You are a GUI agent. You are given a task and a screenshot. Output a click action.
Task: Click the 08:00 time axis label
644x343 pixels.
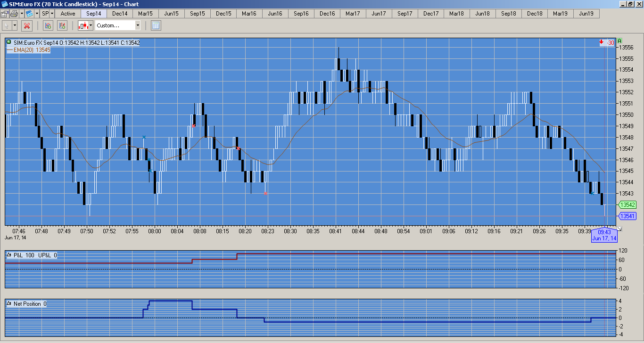pyautogui.click(x=155, y=231)
